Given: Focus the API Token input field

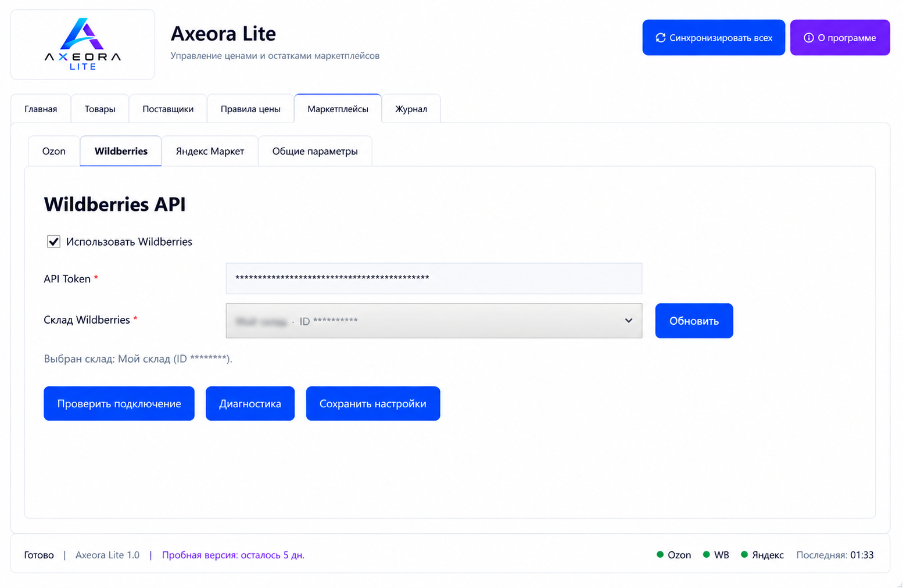Looking at the screenshot, I should click(434, 278).
